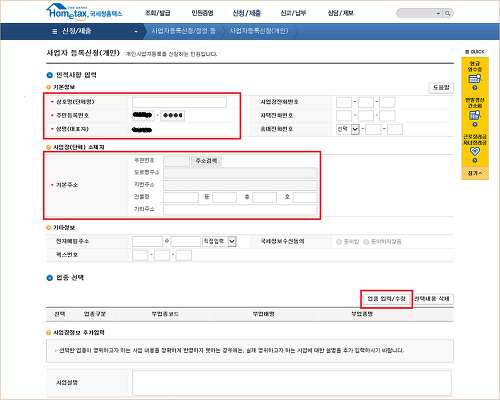Open the email domain 직접입력 dropdown
The height and width of the screenshot is (400, 500).
coord(219,241)
